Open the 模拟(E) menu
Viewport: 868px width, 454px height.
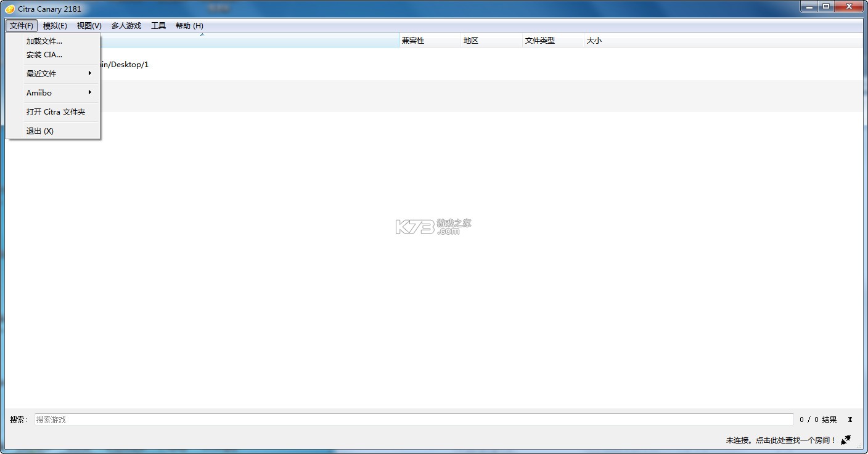pos(55,26)
